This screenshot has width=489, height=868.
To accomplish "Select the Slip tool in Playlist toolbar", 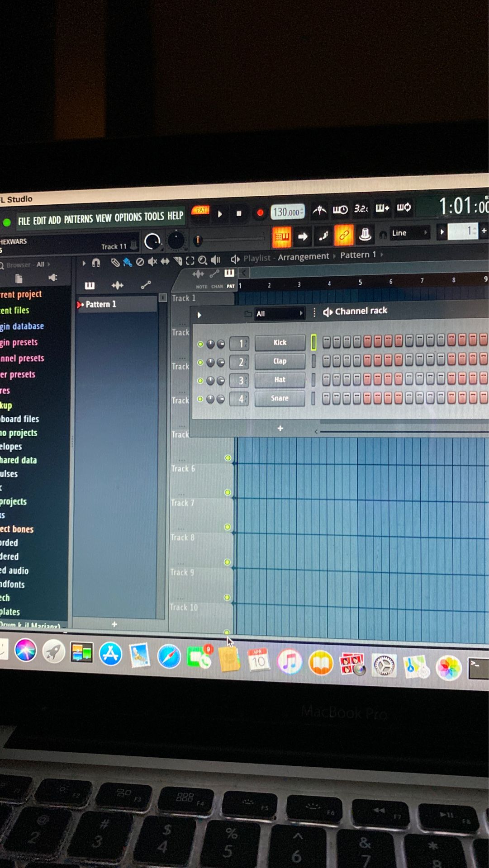I will [165, 261].
